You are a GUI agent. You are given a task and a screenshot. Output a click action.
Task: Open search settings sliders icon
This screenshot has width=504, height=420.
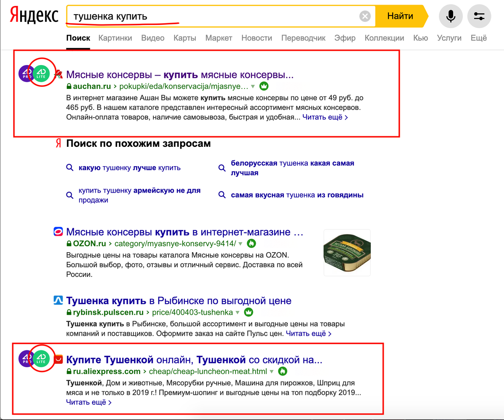click(479, 16)
